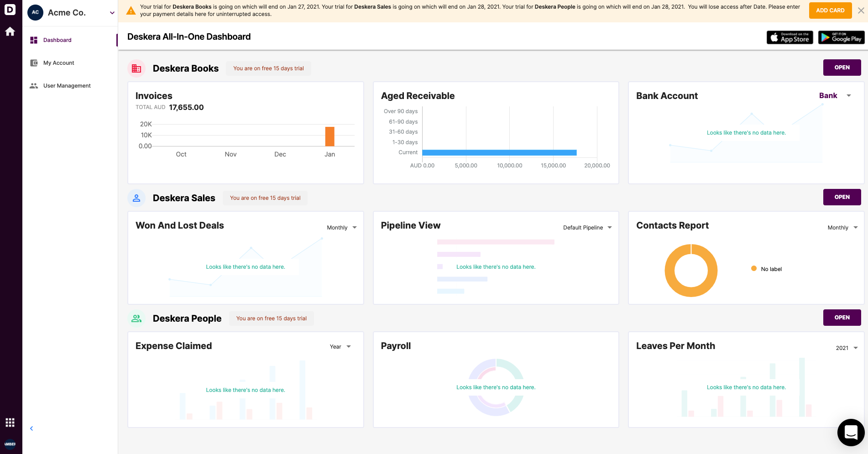Click the Deskera Sales person icon
Screen dimensions: 868x454
point(136,198)
